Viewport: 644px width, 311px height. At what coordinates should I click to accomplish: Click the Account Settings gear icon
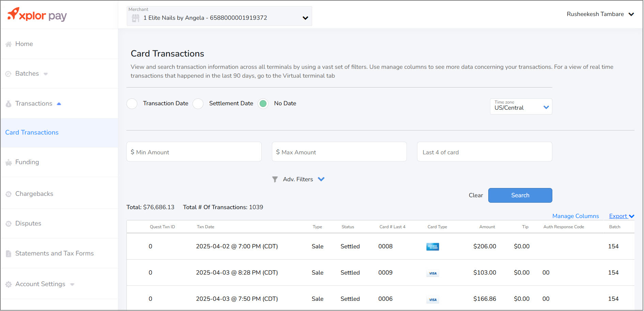point(9,284)
